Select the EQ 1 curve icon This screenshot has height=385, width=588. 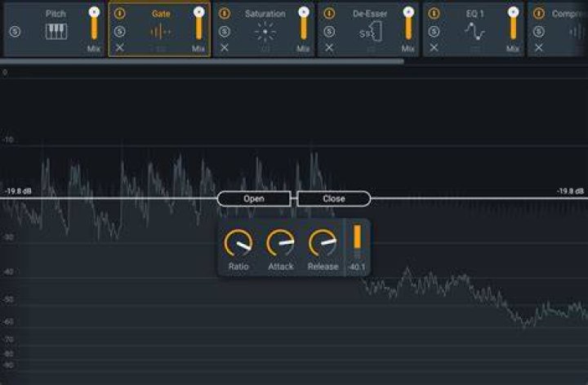pos(474,32)
